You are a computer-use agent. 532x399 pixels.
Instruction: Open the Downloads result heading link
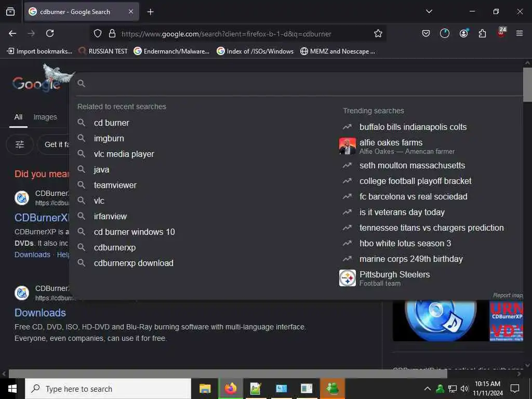[x=40, y=313]
